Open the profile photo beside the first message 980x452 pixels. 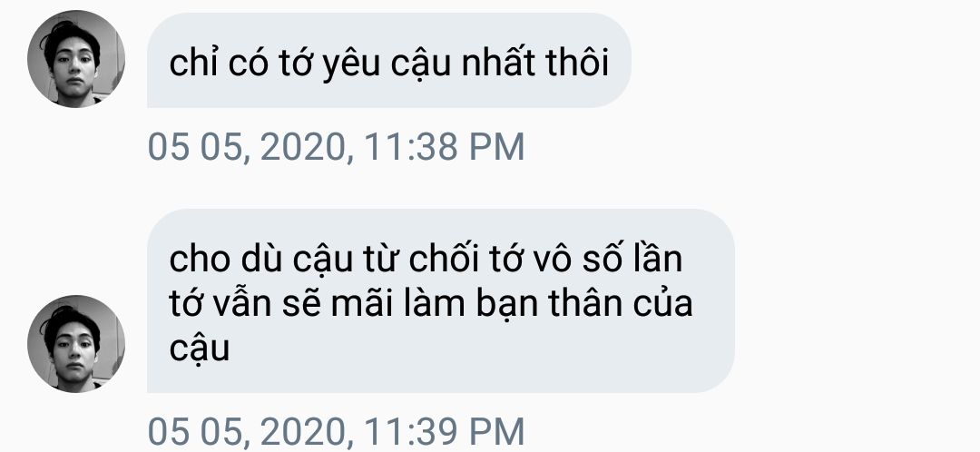76,59
